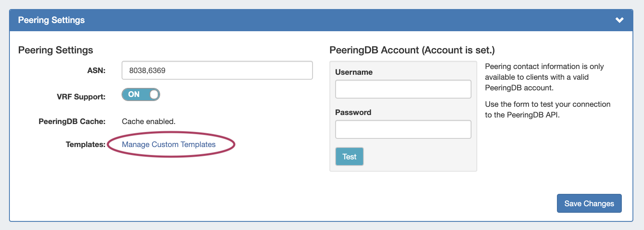Click the PeeringDB Account heading
The width and height of the screenshot is (644, 230).
click(412, 50)
